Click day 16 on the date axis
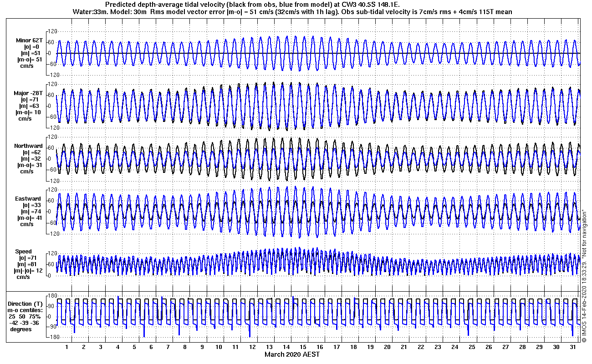The image size is (592, 364). [320, 347]
